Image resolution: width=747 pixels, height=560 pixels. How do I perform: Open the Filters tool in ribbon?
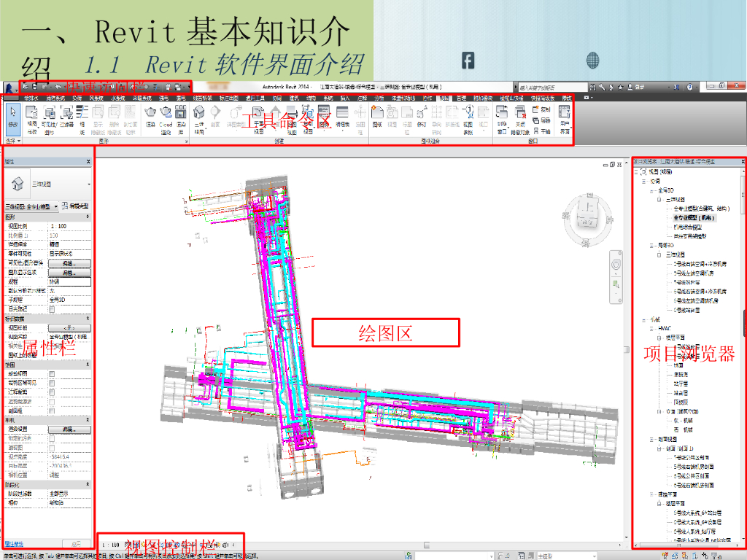66,117
